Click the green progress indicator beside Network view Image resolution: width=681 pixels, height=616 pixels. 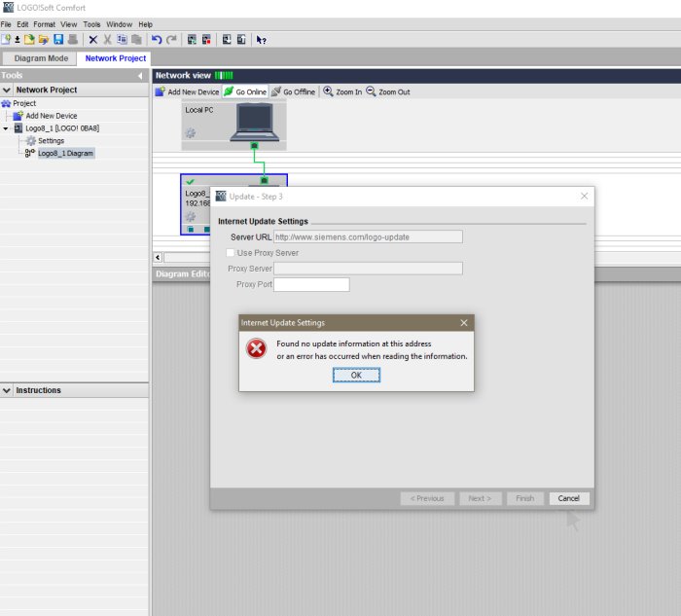coord(224,76)
